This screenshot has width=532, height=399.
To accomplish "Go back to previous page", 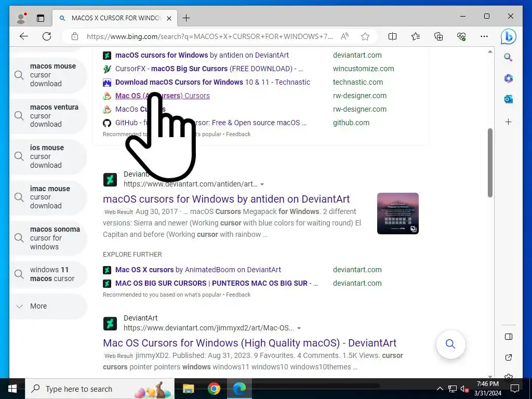I will click(x=24, y=36).
